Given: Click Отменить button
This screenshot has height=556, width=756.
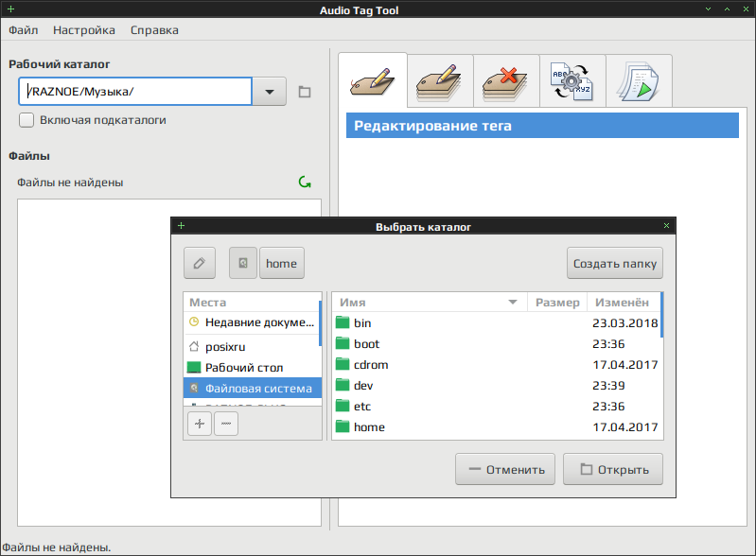Looking at the screenshot, I should coord(505,469).
